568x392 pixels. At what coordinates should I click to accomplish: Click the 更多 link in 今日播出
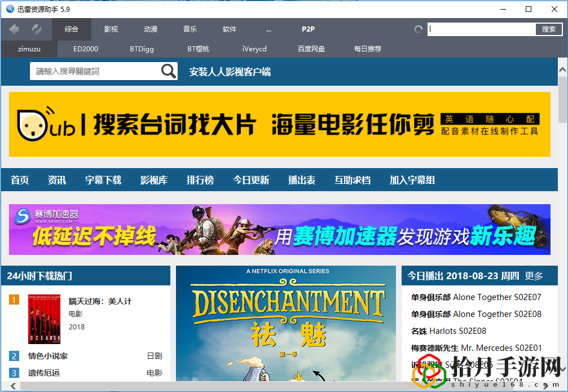534,276
